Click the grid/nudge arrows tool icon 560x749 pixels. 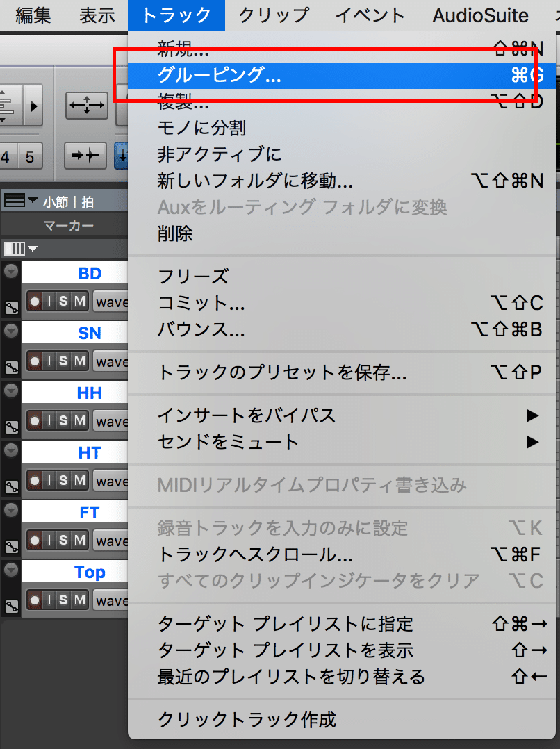pos(86,105)
